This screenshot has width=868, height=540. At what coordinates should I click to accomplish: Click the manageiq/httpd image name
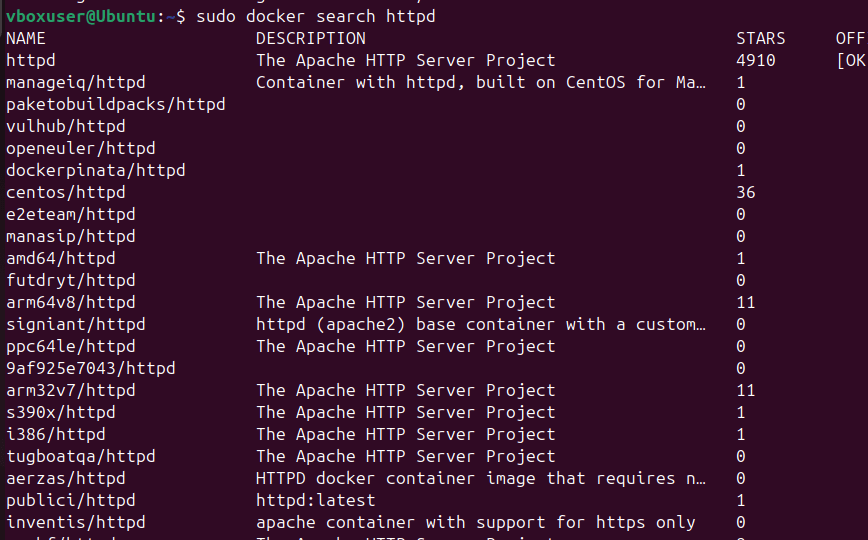click(x=76, y=82)
